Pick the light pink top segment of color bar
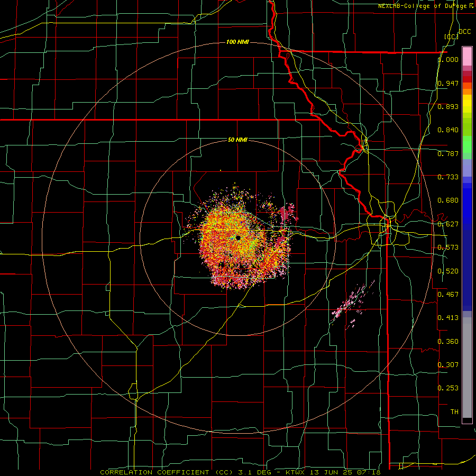476x476 pixels. 467,56
